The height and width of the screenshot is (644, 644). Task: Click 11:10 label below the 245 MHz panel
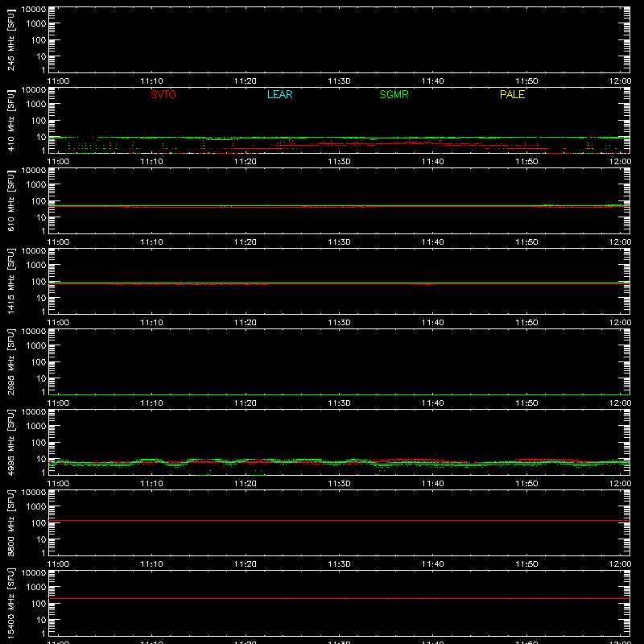[x=152, y=81]
